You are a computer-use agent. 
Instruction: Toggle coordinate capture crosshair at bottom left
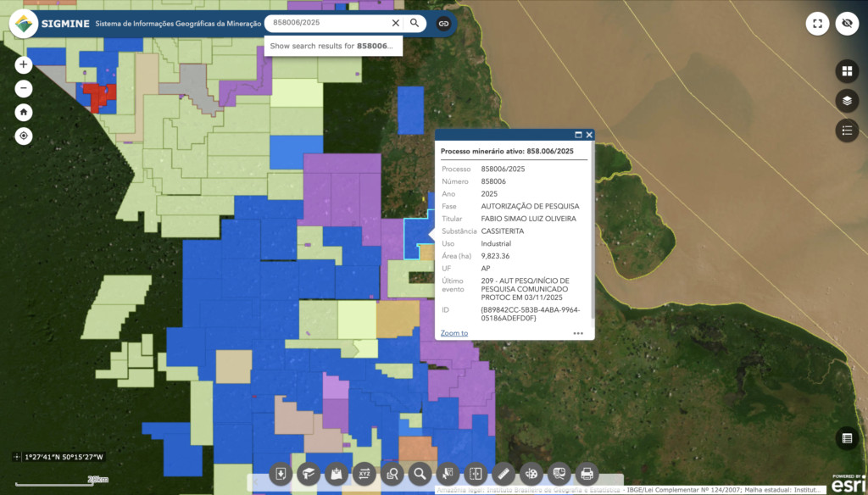(x=17, y=457)
